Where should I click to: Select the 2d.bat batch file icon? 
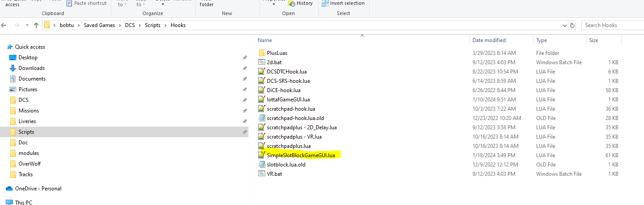(x=262, y=62)
